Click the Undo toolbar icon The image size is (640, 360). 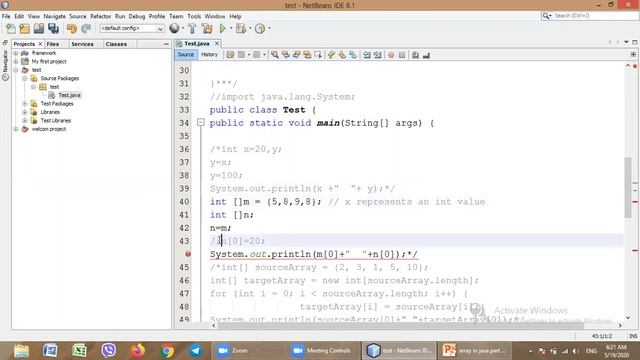pos(72,29)
